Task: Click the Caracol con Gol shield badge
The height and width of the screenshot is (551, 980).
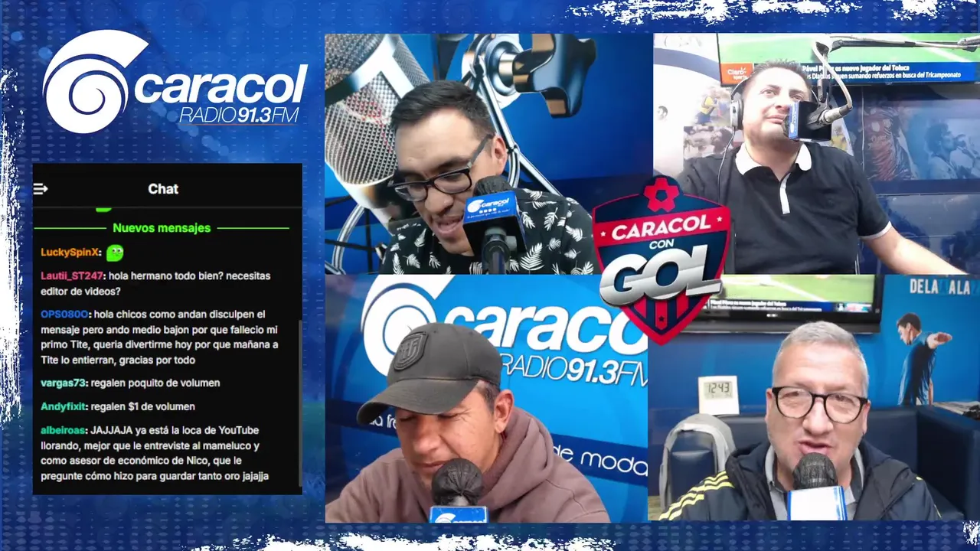Action: point(660,259)
